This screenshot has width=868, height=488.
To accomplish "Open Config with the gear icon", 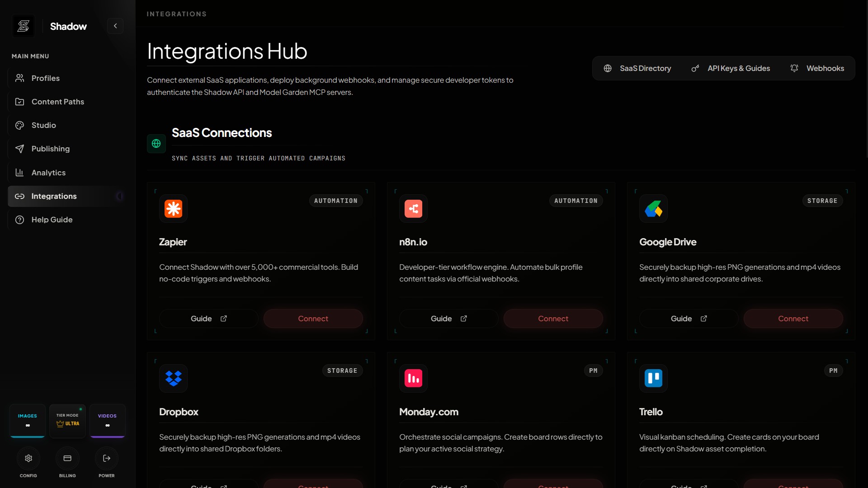I will tap(28, 459).
